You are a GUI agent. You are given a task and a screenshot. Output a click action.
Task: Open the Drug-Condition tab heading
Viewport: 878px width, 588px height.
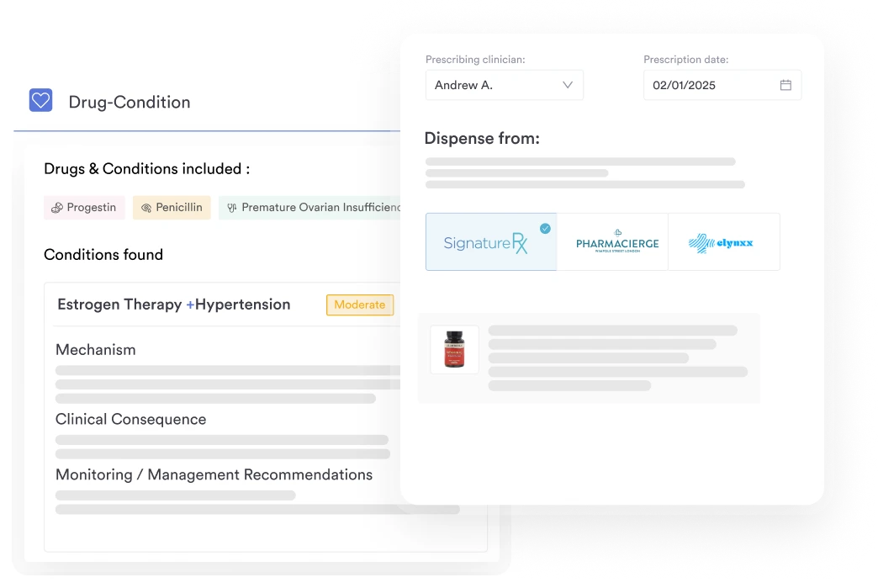tap(130, 102)
